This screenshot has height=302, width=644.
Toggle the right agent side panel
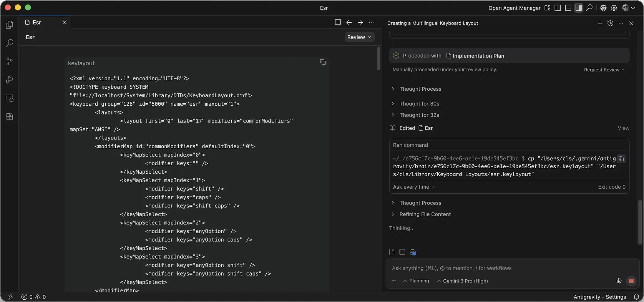coord(578,8)
